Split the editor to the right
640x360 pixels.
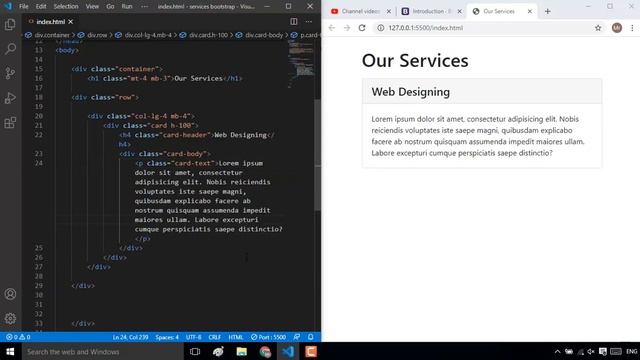(x=293, y=21)
